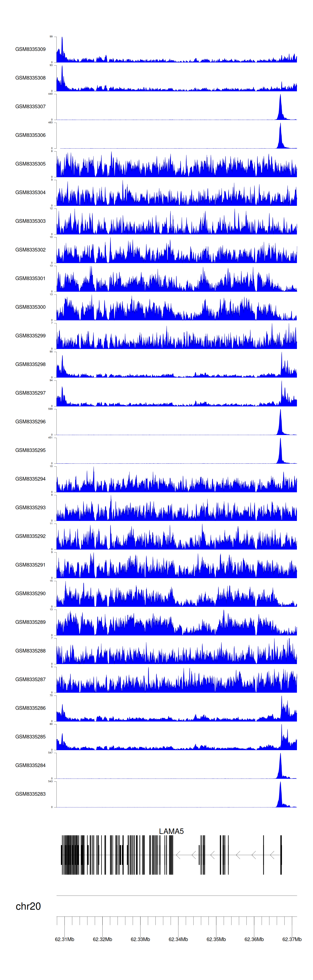Click the 62.37Mb axis position label
The width and height of the screenshot is (313, 980).
(x=292, y=939)
